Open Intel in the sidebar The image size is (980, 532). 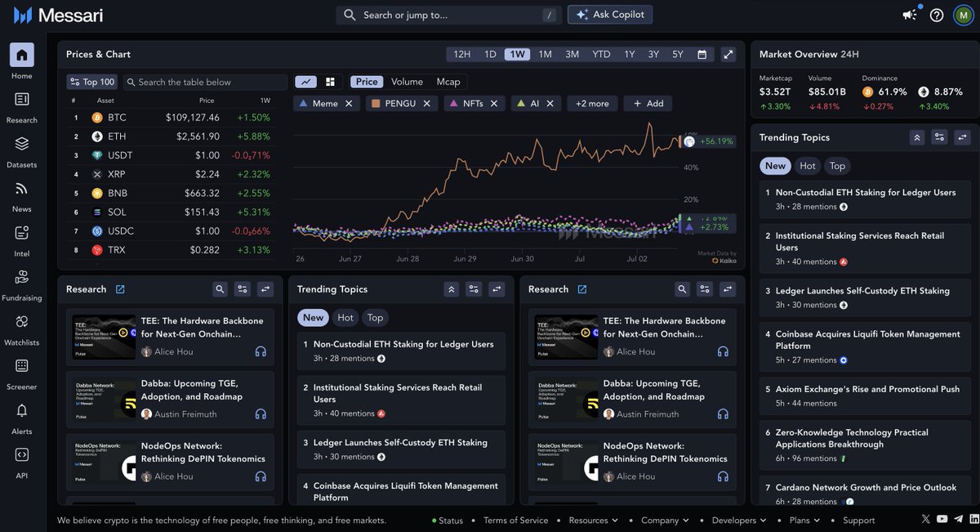pos(22,240)
